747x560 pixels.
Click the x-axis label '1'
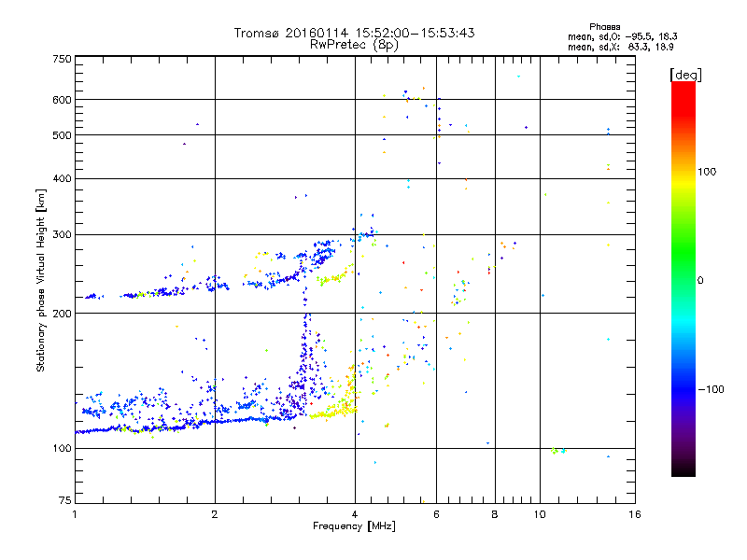[75, 514]
